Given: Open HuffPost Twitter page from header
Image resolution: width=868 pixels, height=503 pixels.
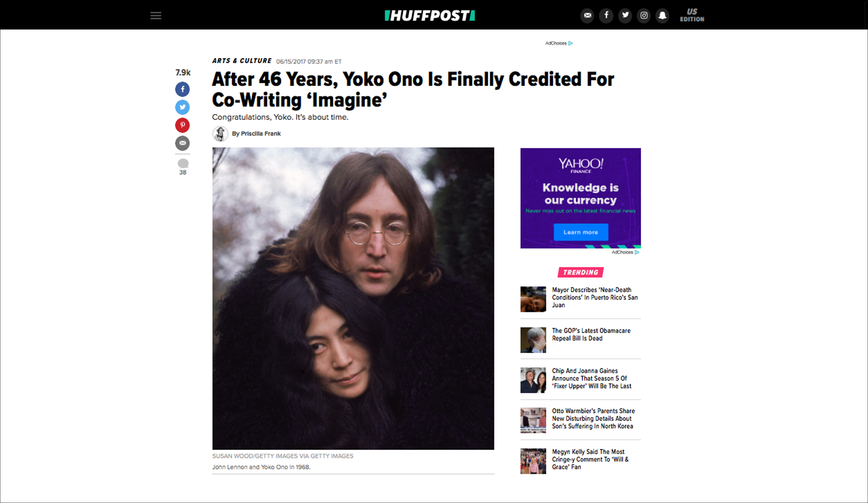Looking at the screenshot, I should 625,16.
